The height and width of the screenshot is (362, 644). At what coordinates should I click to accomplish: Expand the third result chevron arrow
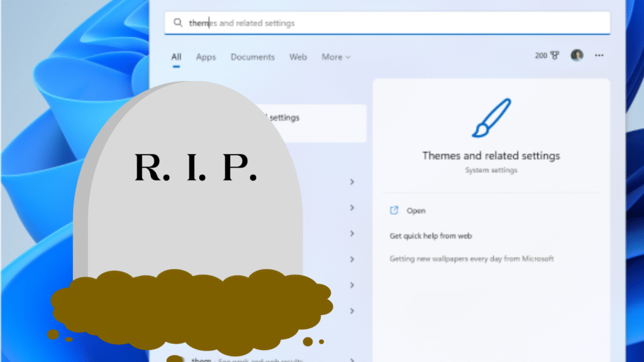352,233
